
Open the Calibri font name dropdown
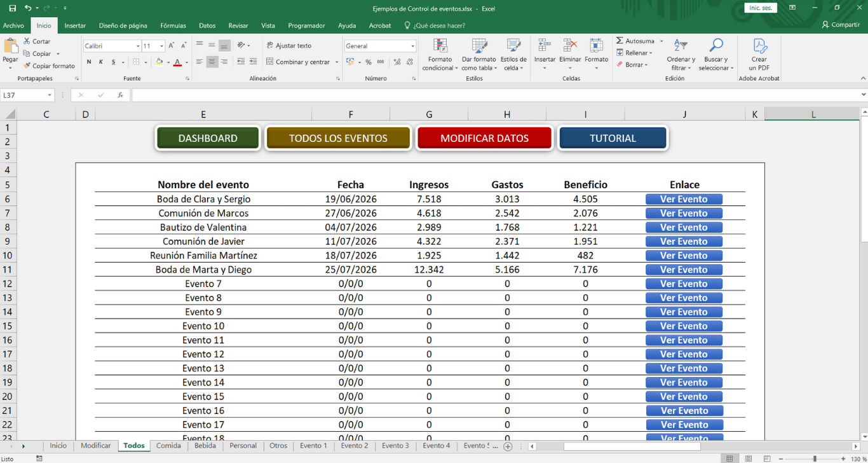pyautogui.click(x=138, y=46)
